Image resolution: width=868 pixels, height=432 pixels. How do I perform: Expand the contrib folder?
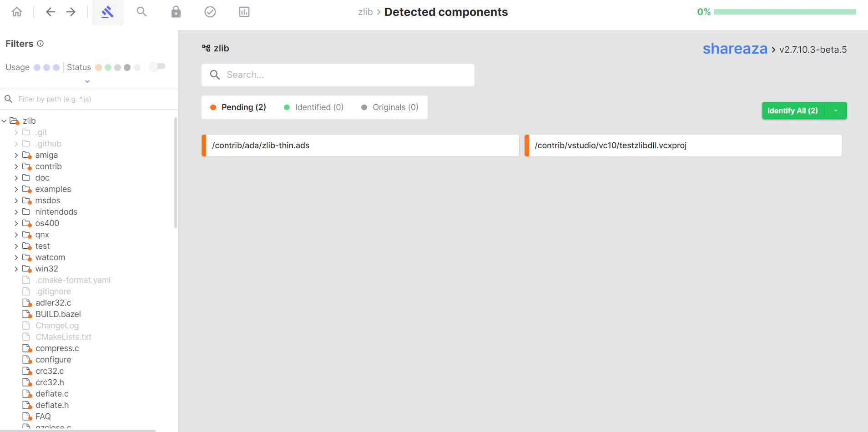16,166
